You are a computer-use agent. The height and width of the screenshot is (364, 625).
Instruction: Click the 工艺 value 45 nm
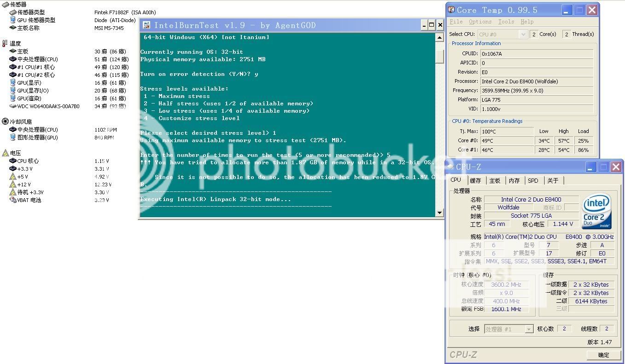(497, 224)
